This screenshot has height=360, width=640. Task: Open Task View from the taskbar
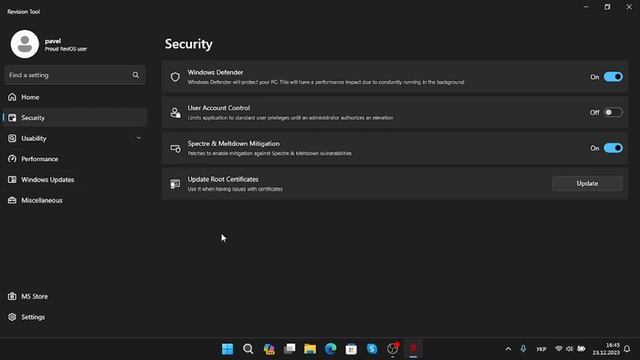[x=289, y=349]
